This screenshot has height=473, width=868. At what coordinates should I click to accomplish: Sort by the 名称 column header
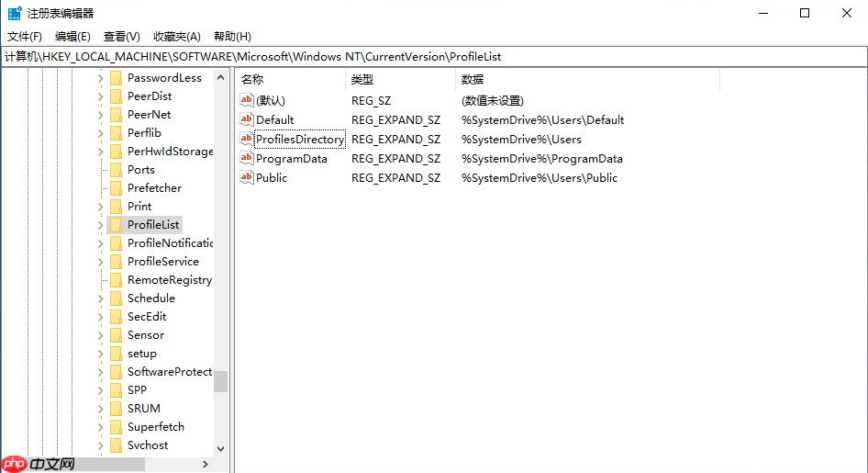291,80
